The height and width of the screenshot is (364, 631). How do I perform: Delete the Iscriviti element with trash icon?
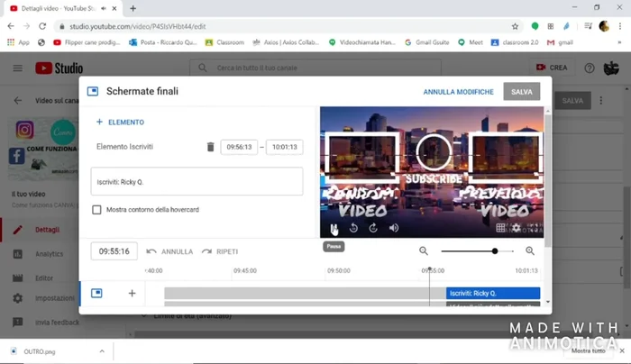coord(210,147)
